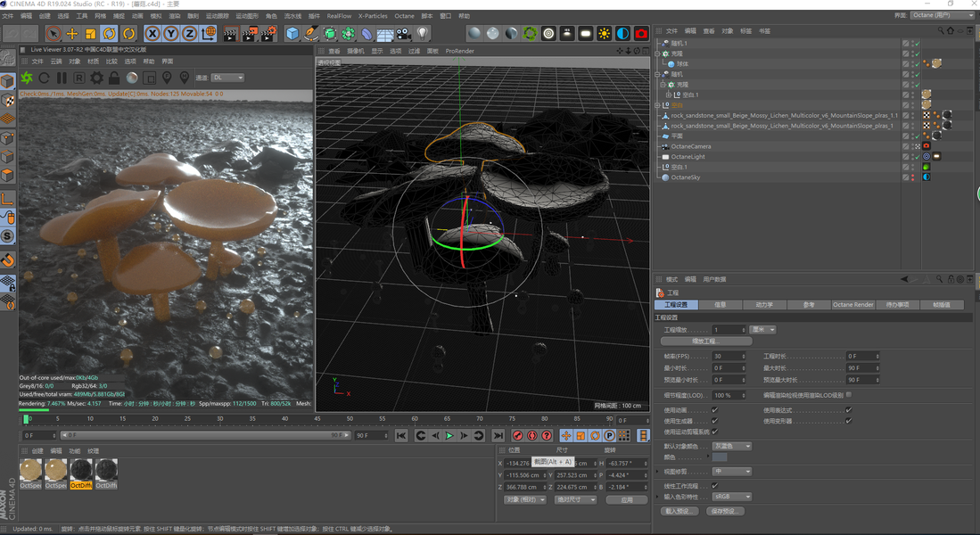The image size is (980, 535).
Task: Toggle 使用表达式 checkbox
Action: pos(848,410)
